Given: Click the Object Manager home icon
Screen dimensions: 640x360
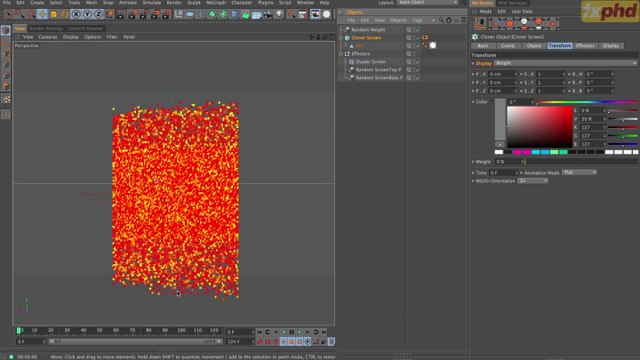Looking at the screenshot, I should 449,20.
